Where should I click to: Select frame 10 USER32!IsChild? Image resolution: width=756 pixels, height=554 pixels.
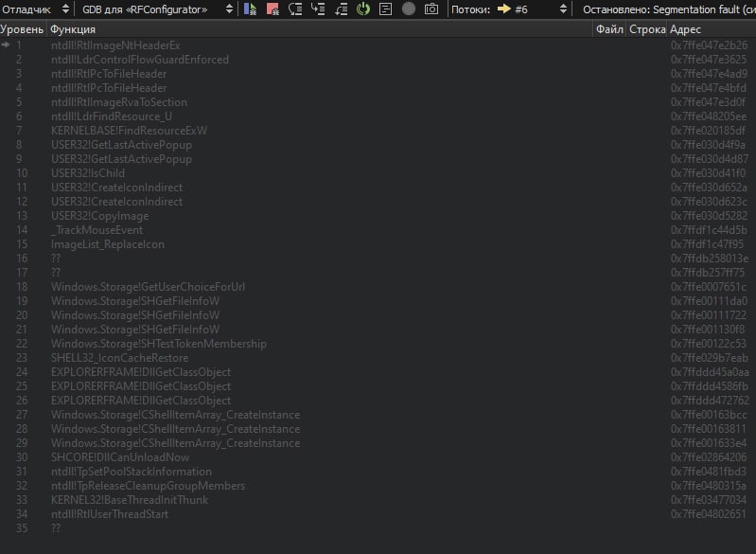coord(378,173)
